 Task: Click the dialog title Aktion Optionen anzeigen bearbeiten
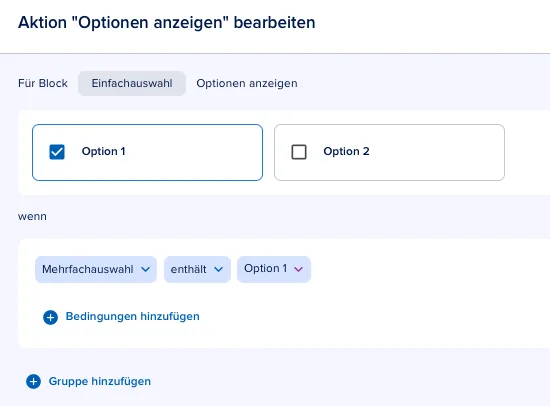pyautogui.click(x=167, y=23)
